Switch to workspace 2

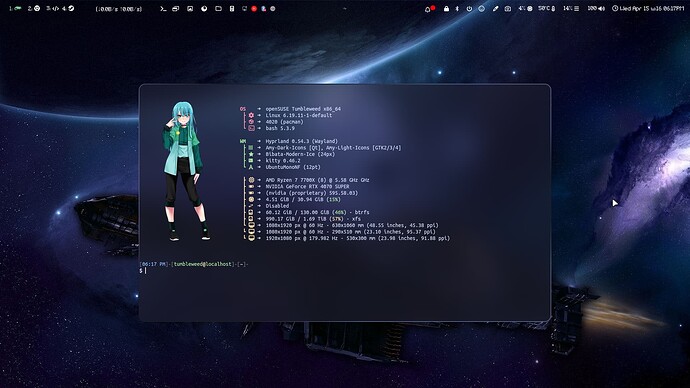(34, 8)
